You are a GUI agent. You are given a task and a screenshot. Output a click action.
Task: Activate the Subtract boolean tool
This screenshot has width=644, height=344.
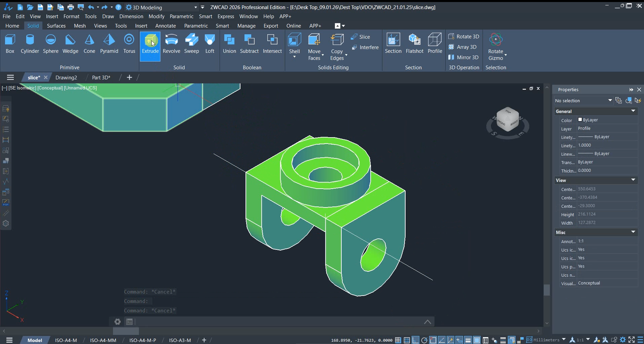(x=249, y=44)
